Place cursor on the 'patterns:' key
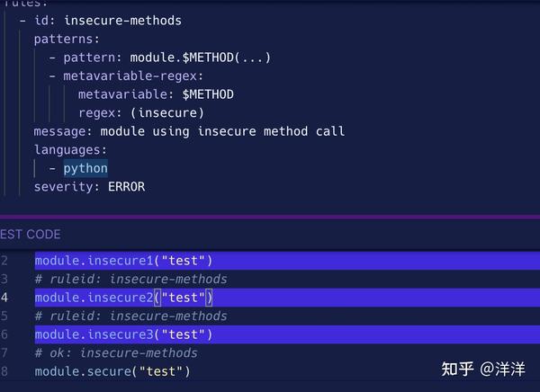This screenshot has width=540, height=392. point(67,40)
